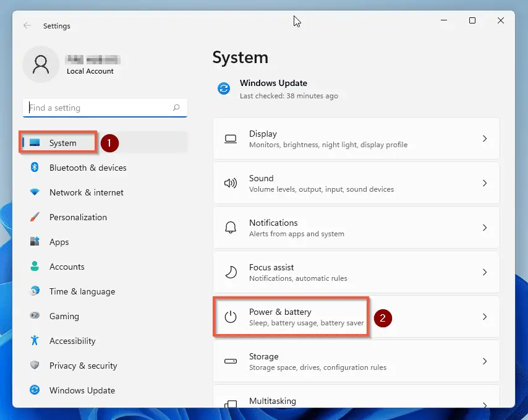Click the Sound speaker icon
The height and width of the screenshot is (420, 528).
pyautogui.click(x=231, y=183)
